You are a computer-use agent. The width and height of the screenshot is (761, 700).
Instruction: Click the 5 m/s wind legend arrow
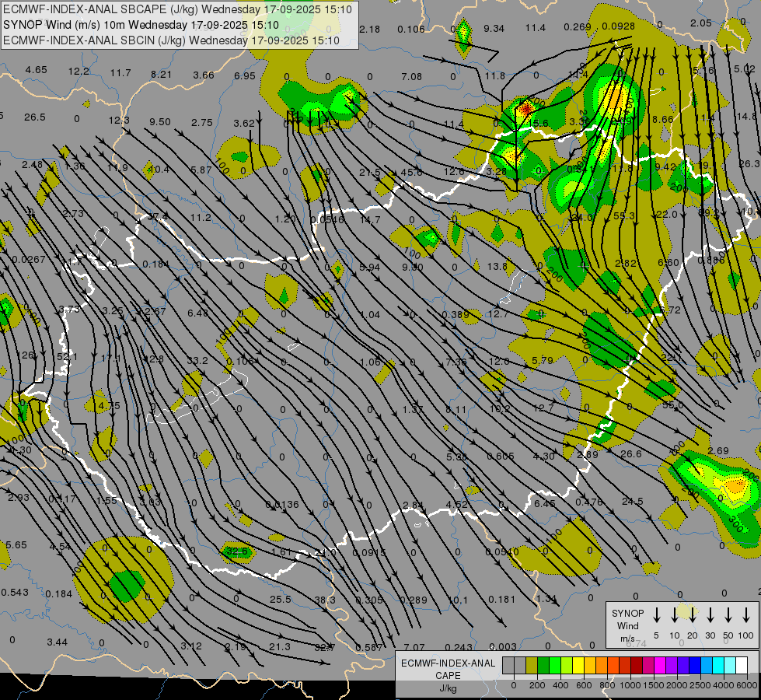pyautogui.click(x=656, y=615)
